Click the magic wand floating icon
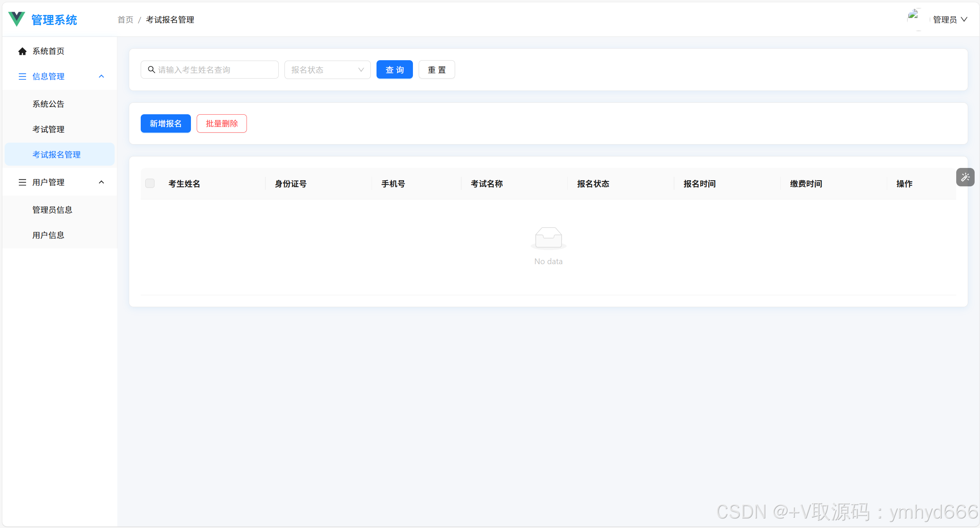 [x=965, y=177]
